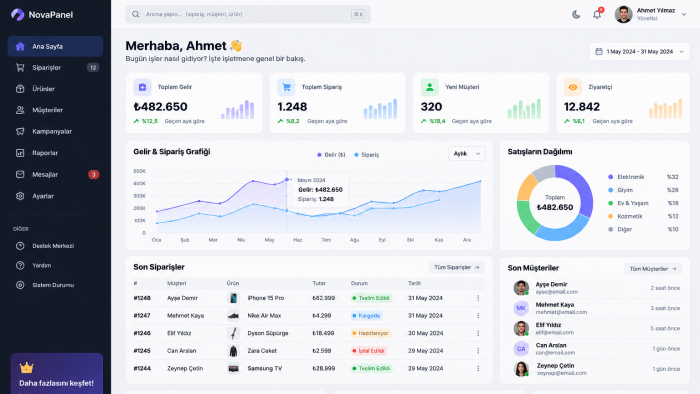The width and height of the screenshot is (700, 394).
Task: Click the Ziyaretçi eye icon
Action: [x=573, y=87]
